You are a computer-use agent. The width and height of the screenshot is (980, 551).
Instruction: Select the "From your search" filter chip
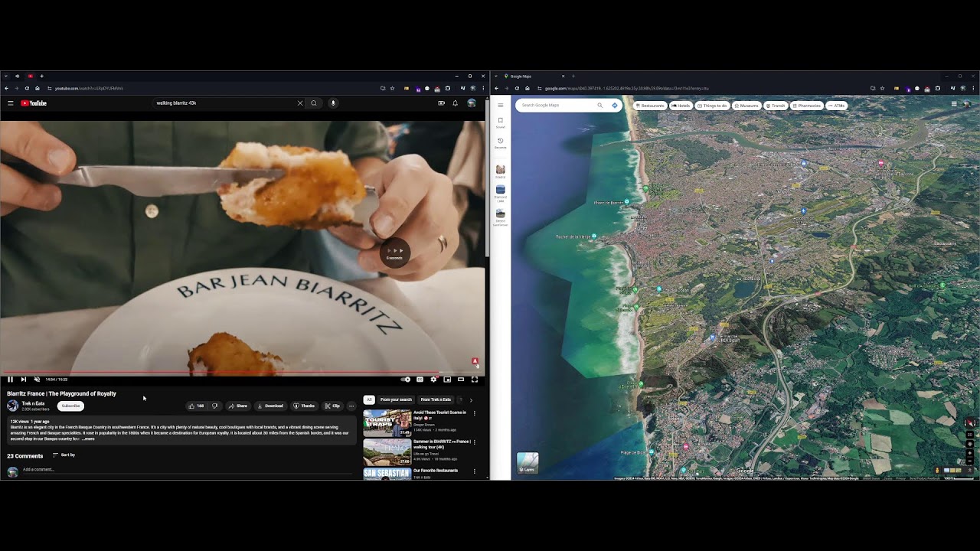click(x=396, y=399)
